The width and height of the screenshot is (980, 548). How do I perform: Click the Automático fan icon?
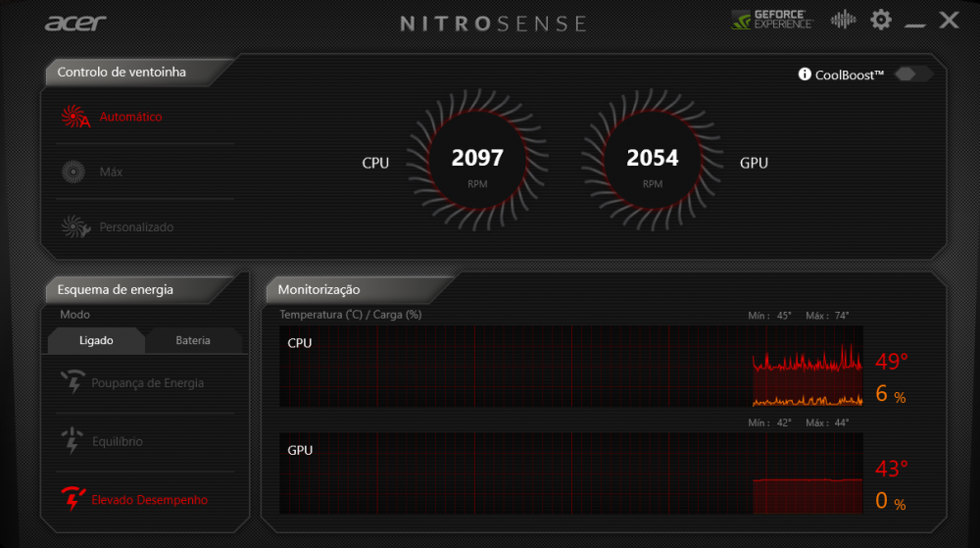(x=75, y=117)
